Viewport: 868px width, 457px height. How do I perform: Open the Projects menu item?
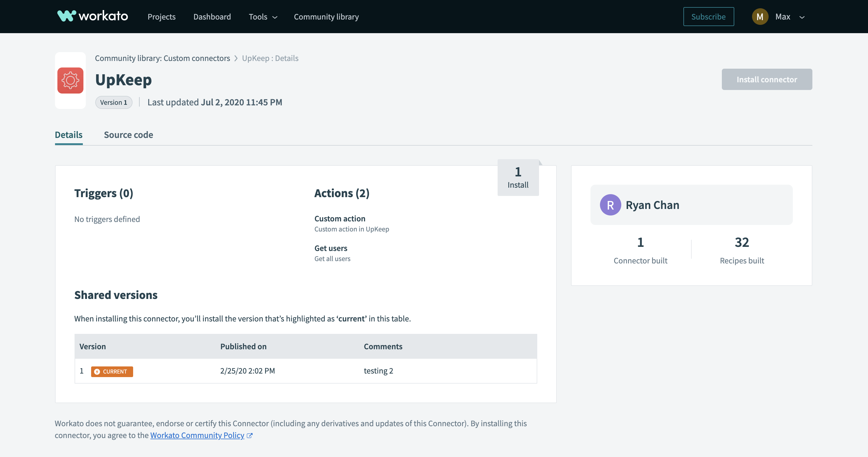point(162,17)
